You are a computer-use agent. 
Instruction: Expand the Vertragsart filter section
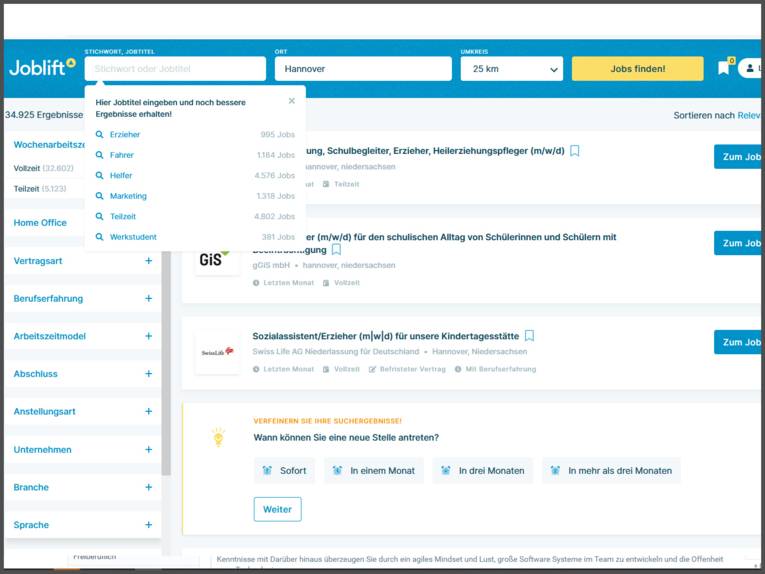point(148,261)
